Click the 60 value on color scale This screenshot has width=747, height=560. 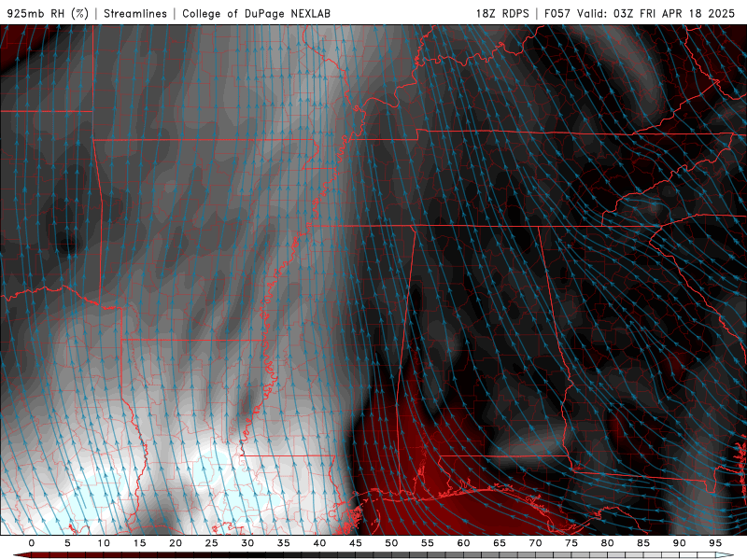tap(463, 543)
